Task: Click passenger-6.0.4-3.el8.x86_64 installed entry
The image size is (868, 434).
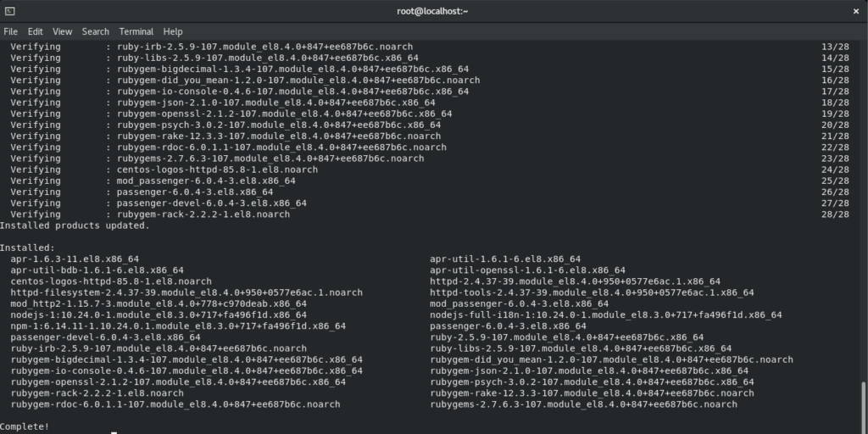Action: 509,326
